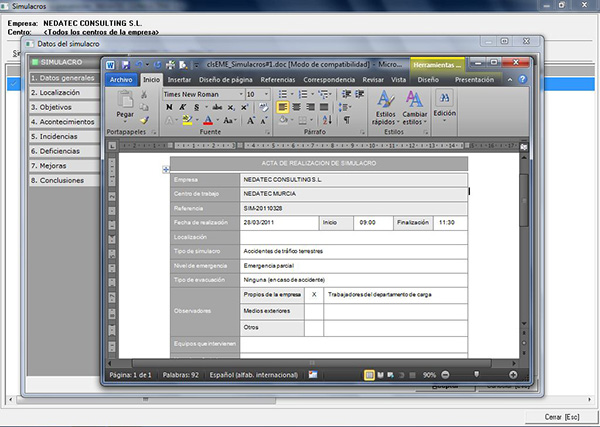Toggle the show paragraph marks ¶ icon
The image size is (600, 427).
pos(347,120)
